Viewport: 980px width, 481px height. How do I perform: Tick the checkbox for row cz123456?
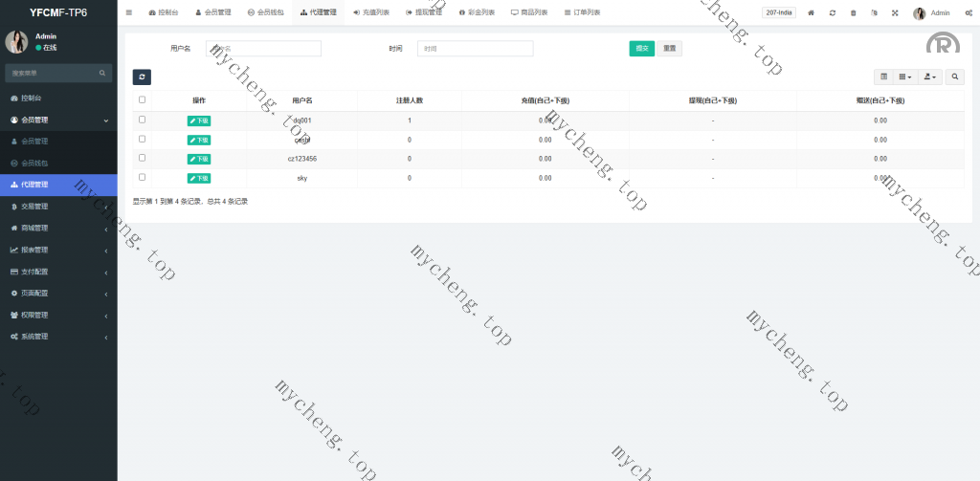[x=143, y=158]
